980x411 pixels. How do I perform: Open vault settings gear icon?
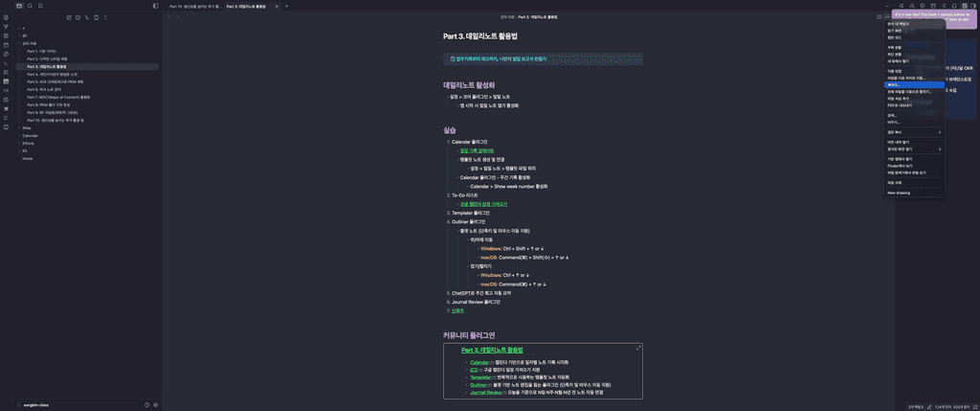coord(156,404)
